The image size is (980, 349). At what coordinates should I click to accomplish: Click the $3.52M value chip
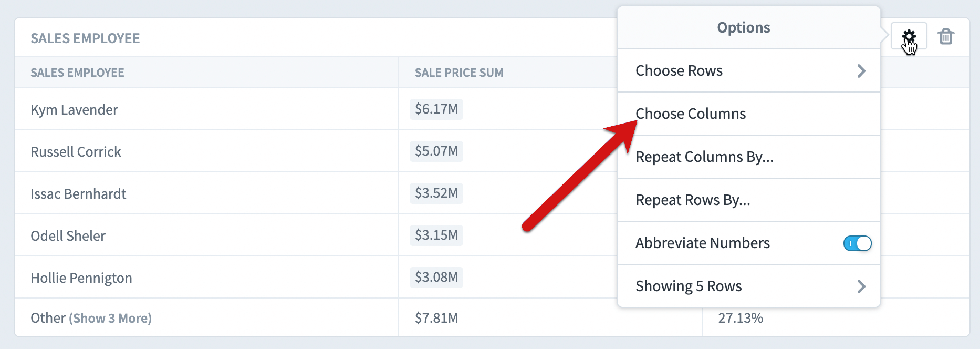coord(436,193)
